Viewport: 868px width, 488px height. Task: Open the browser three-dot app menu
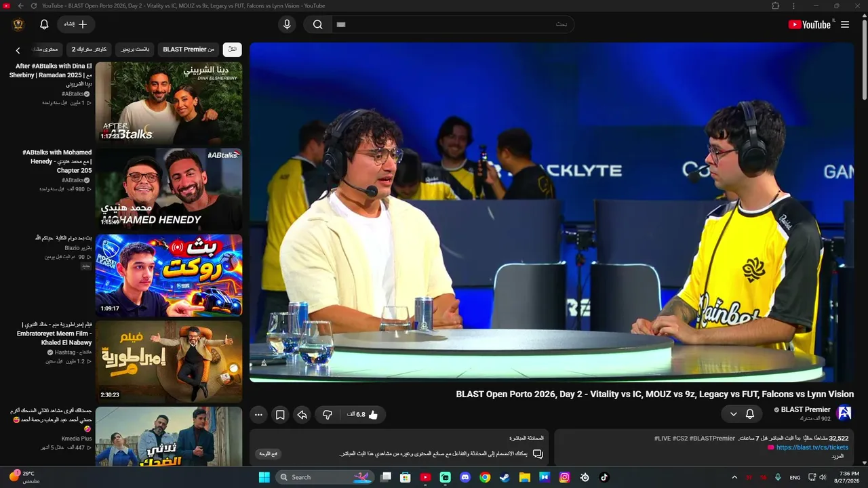click(x=793, y=6)
